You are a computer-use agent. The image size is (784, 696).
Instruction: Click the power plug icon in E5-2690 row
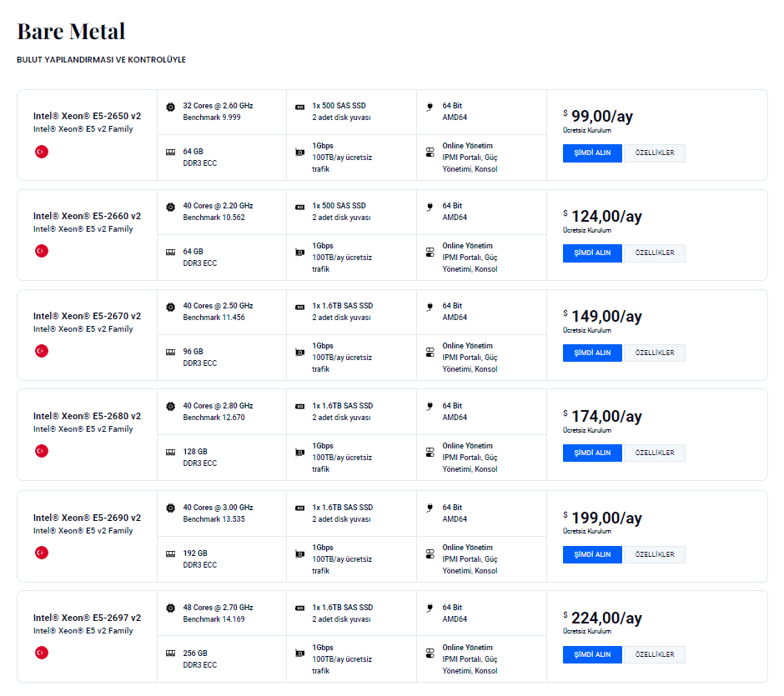(x=430, y=508)
